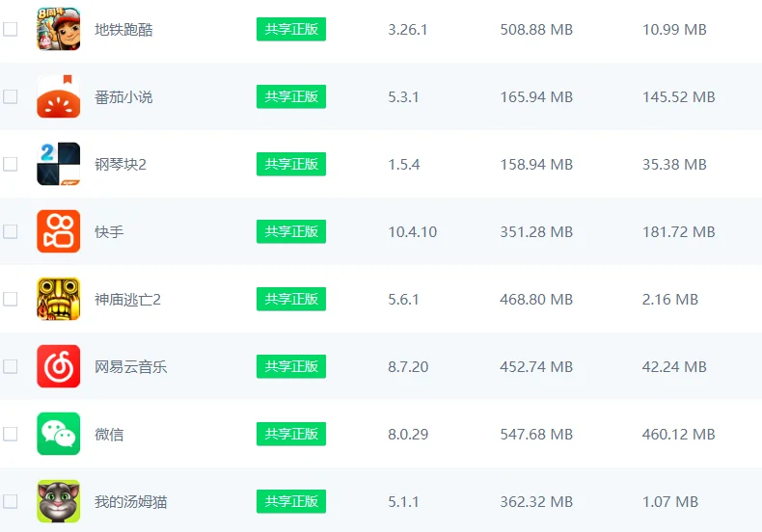The width and height of the screenshot is (762, 532).
Task: Choose 共享正版 next to 网易云音乐
Action: click(291, 366)
